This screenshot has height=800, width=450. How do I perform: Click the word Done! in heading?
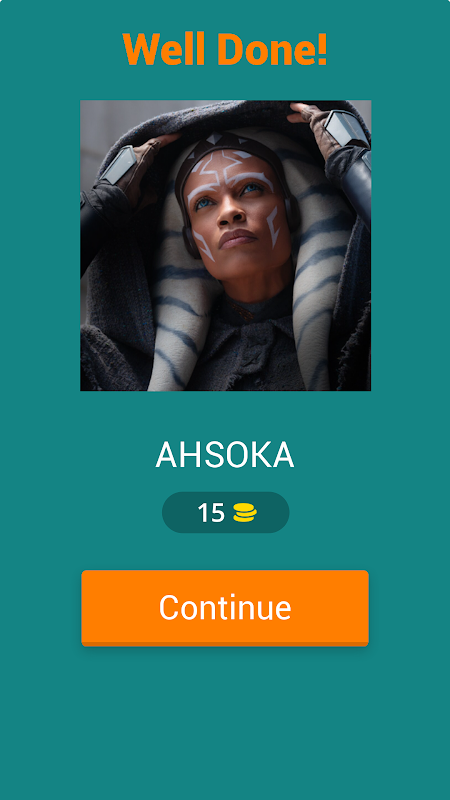coord(272,49)
